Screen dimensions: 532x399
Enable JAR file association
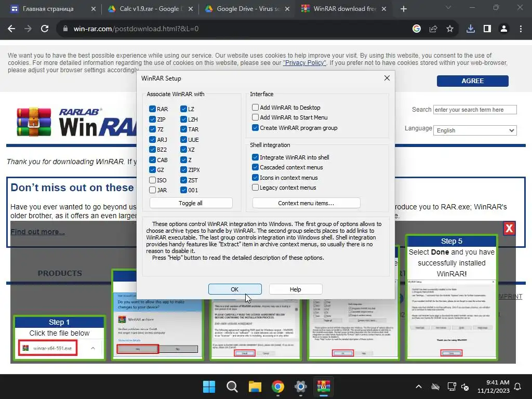click(x=152, y=190)
